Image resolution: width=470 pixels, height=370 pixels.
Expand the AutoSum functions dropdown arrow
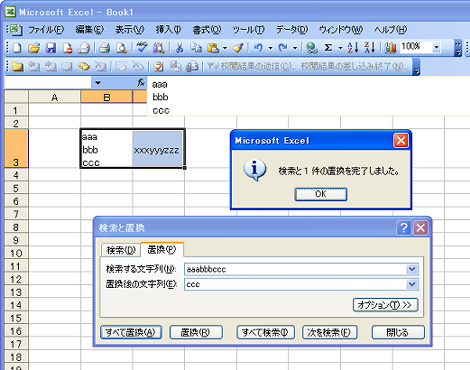(x=340, y=48)
